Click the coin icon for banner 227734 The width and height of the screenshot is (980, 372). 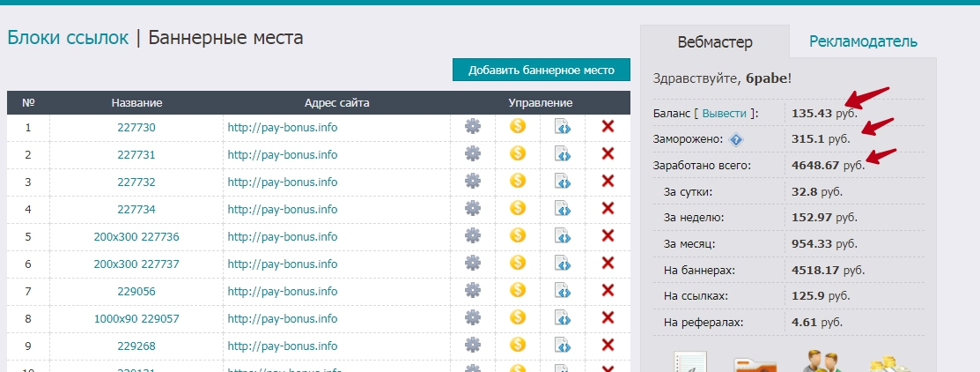(518, 208)
